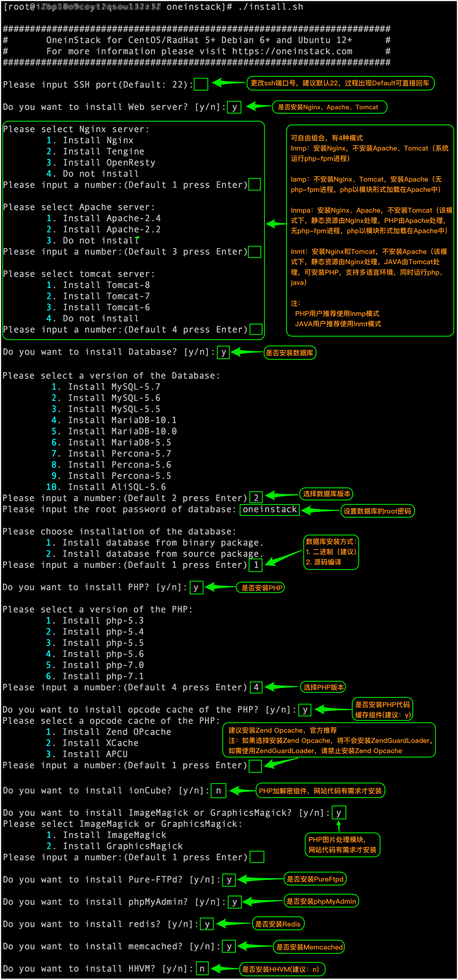The width and height of the screenshot is (458, 980).
Task: Select the '3. Install php-5.5' line
Action: [95, 643]
